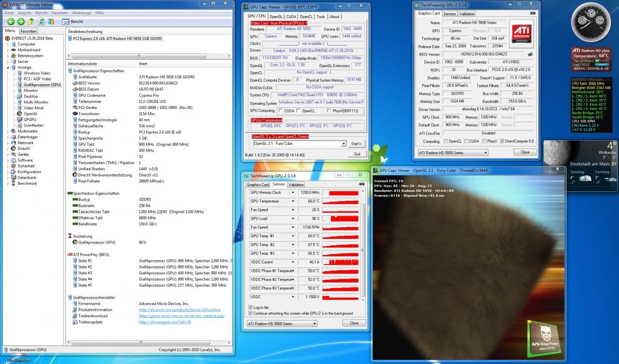Viewport: 619px width, 364px height.
Task: Select the Sicherheit node in EVEREST tree
Action: [26, 166]
